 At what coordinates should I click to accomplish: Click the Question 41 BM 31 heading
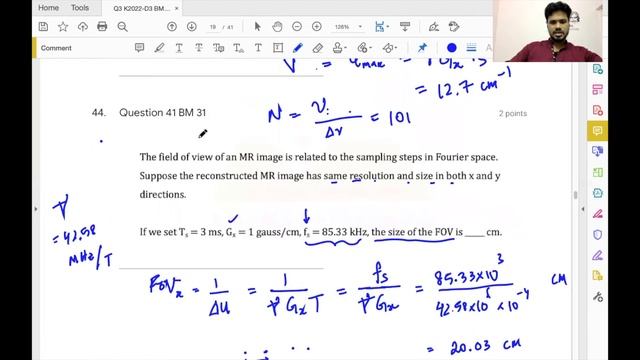click(x=162, y=113)
